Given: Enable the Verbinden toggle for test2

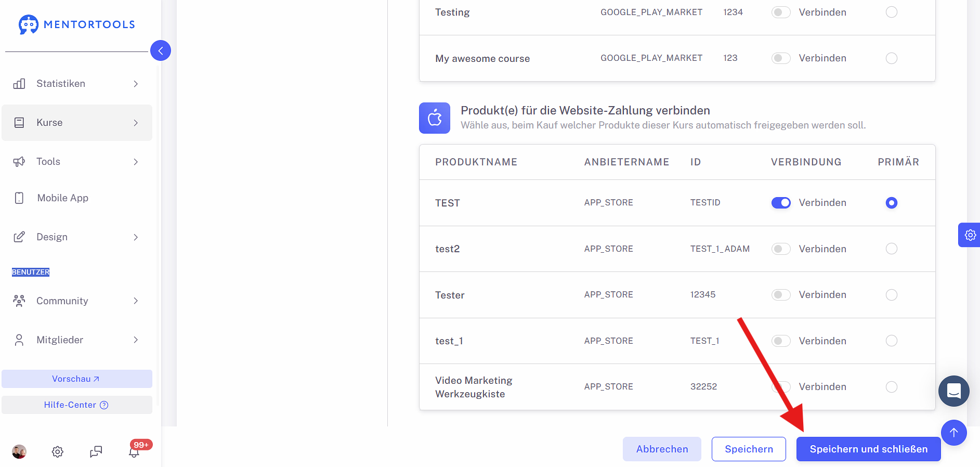Looking at the screenshot, I should (x=781, y=249).
